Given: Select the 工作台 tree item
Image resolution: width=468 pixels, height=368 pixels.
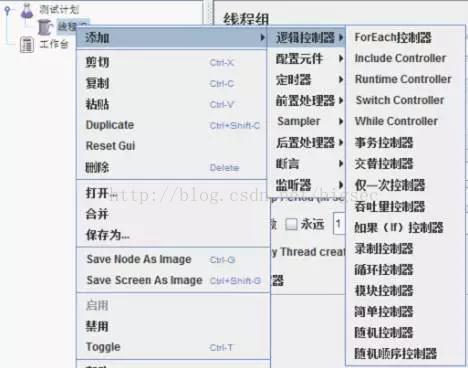Looking at the screenshot, I should click(54, 44).
